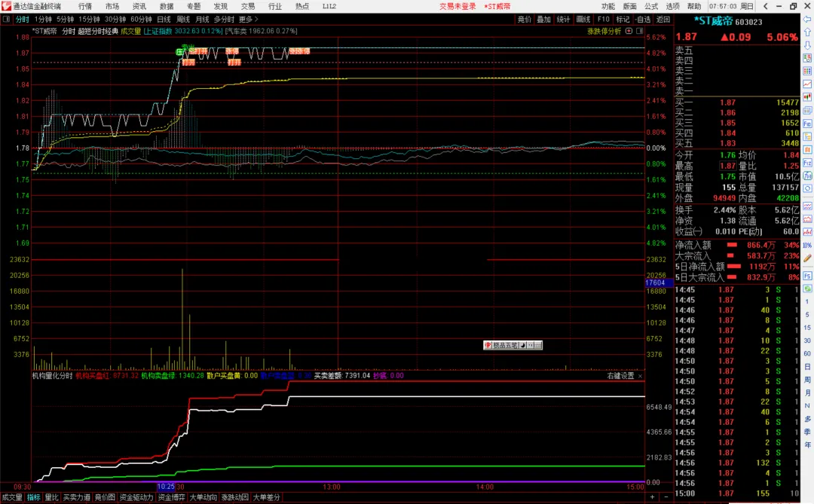The image size is (814, 504).
Task: Toggle the panel layout icon left of 分时
Action: coord(6,19)
